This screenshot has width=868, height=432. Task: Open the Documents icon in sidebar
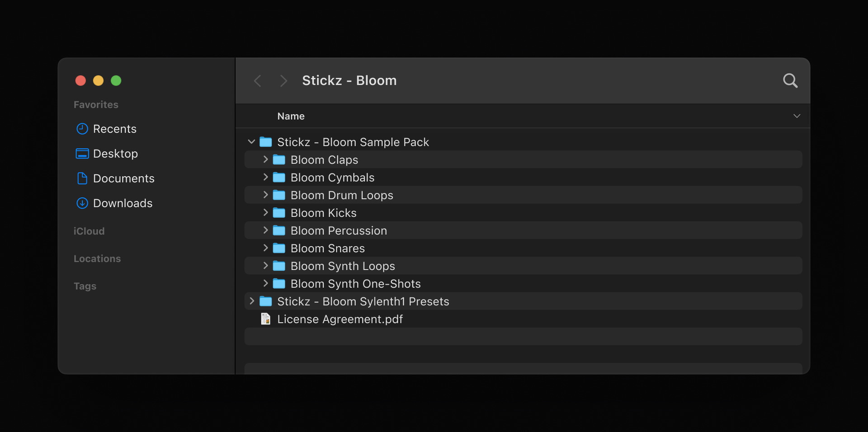click(82, 178)
